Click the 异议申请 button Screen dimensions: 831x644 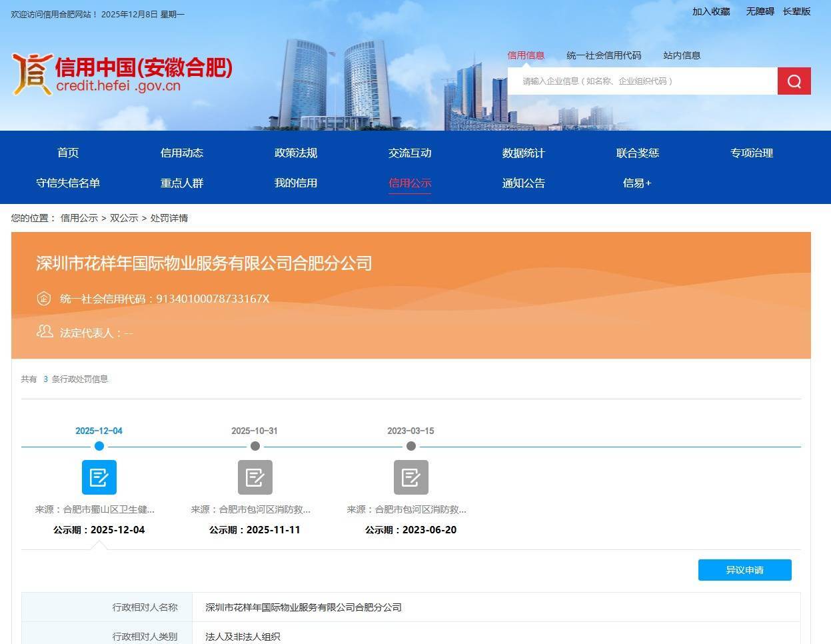(x=744, y=570)
